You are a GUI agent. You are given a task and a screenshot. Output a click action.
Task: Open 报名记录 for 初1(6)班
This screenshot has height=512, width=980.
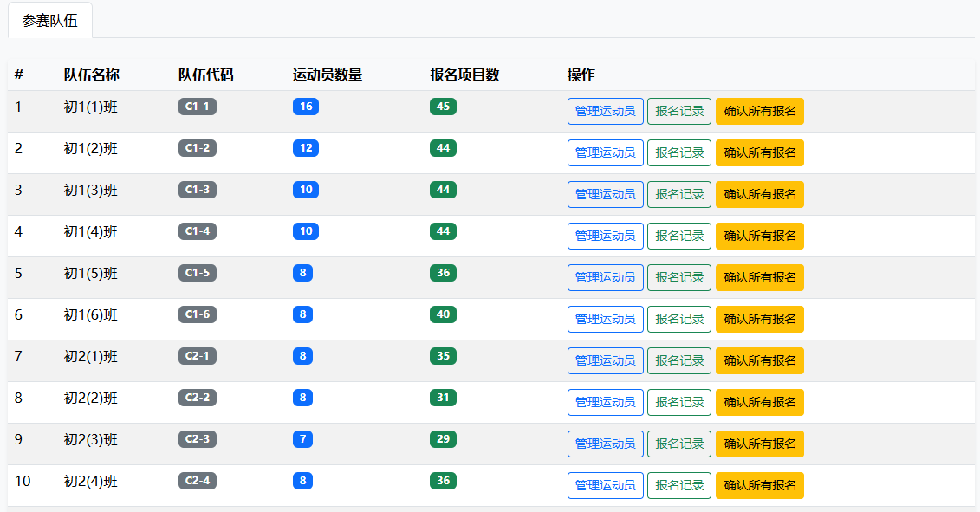click(x=679, y=319)
